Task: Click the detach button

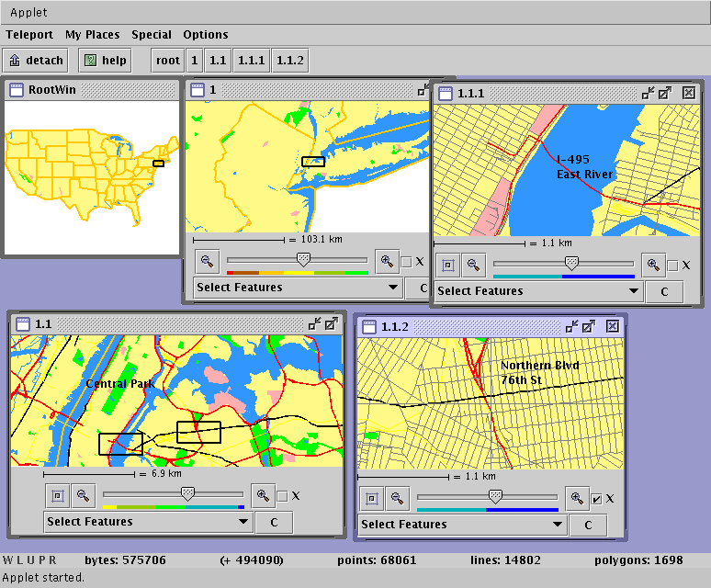Action: pyautogui.click(x=36, y=61)
